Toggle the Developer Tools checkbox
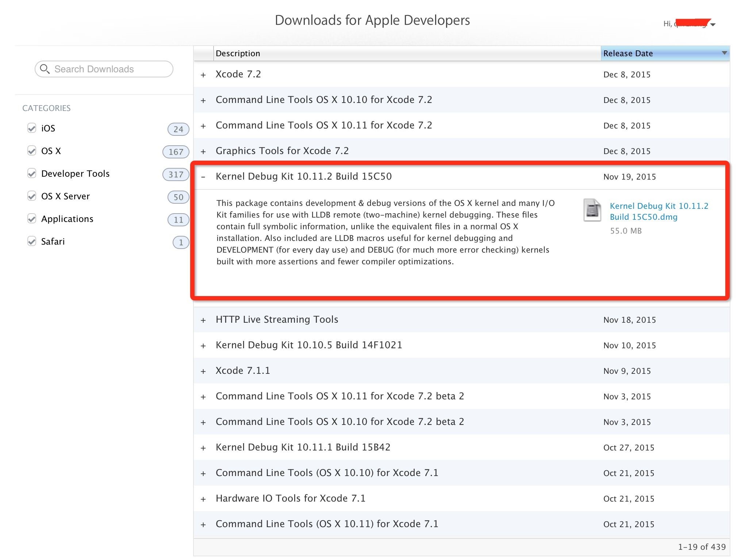The height and width of the screenshot is (560, 741). click(x=32, y=173)
